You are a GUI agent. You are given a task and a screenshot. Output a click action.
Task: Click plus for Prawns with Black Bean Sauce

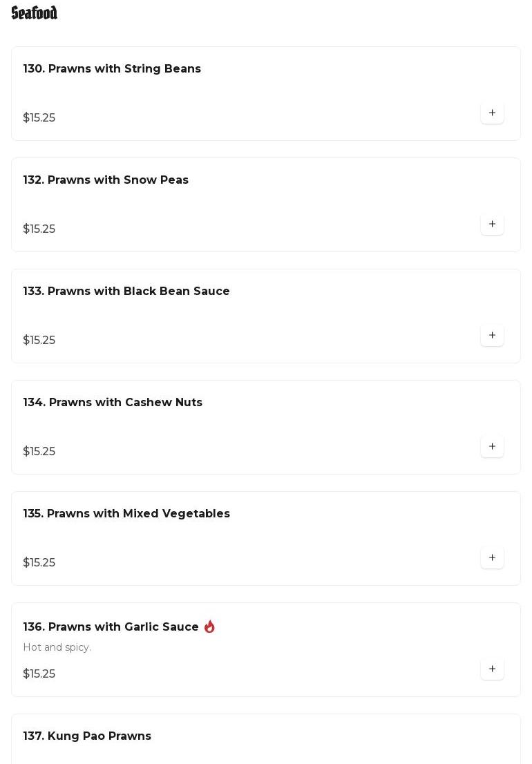(x=492, y=336)
